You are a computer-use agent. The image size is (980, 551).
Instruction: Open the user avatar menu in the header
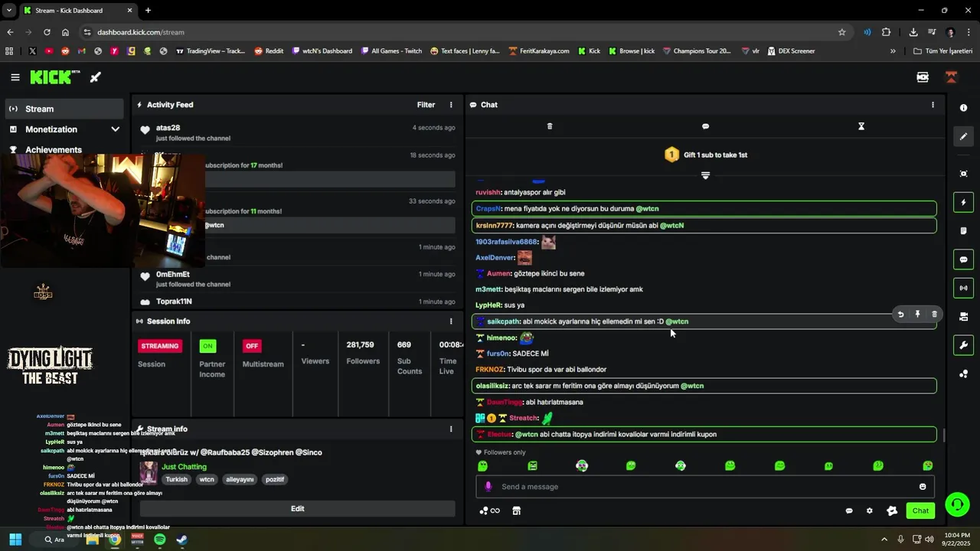tap(952, 77)
